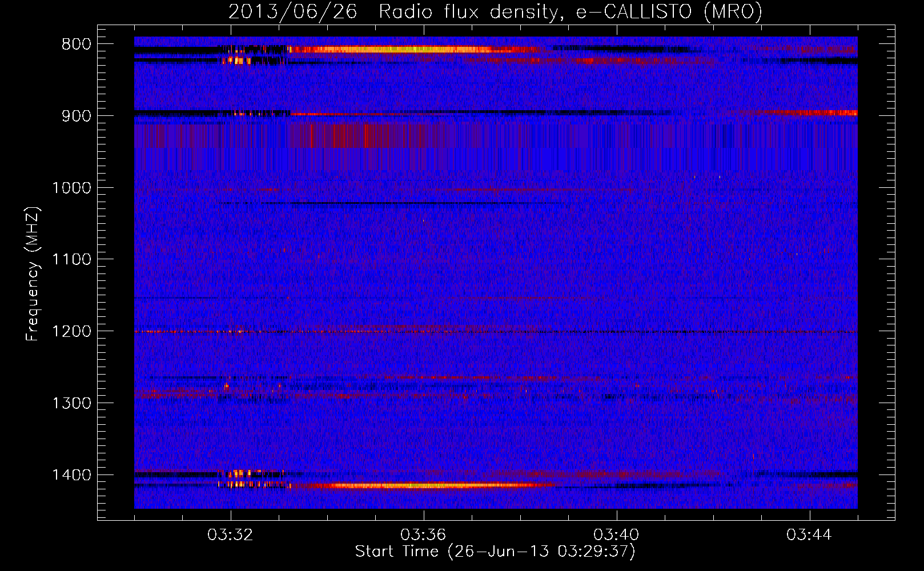Click the 1100 frequency tick label
Viewport: 924px width, 571px height.
[71, 260]
